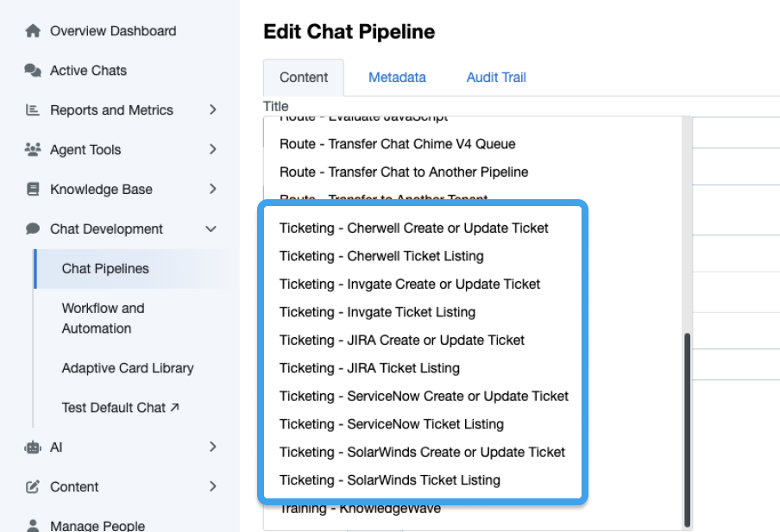Viewport: 780px width, 532px height.
Task: Open the Audit Trail tab
Action: click(496, 78)
